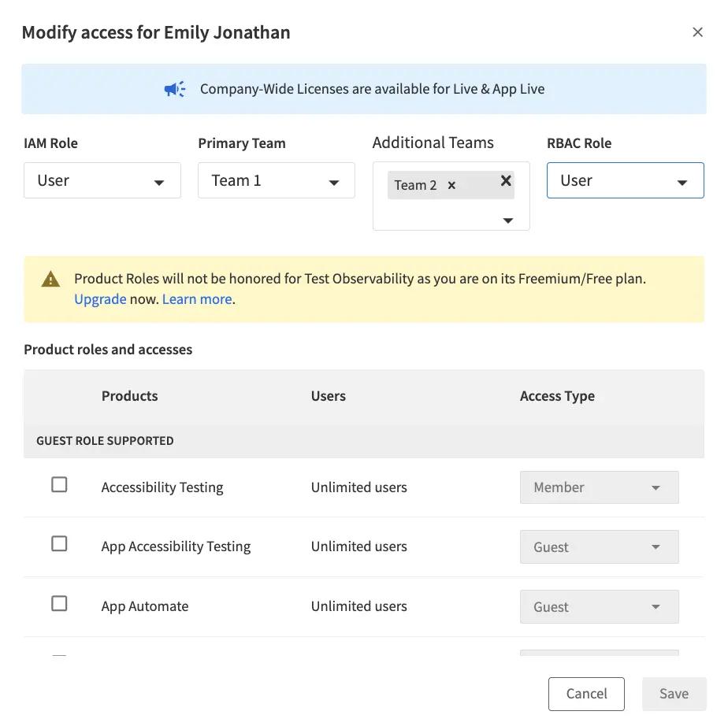Image resolution: width=728 pixels, height=726 pixels.
Task: Open the Learn more link
Action: coord(197,299)
